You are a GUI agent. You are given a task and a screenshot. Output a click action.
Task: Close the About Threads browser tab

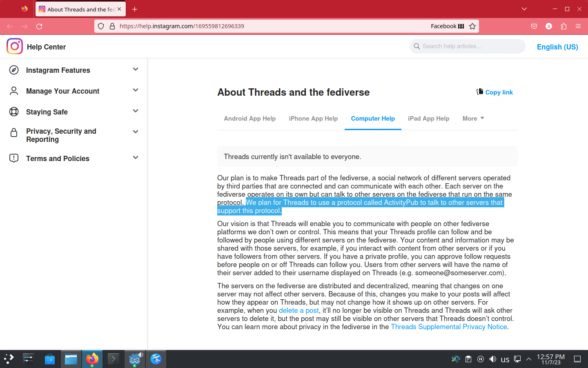point(119,9)
